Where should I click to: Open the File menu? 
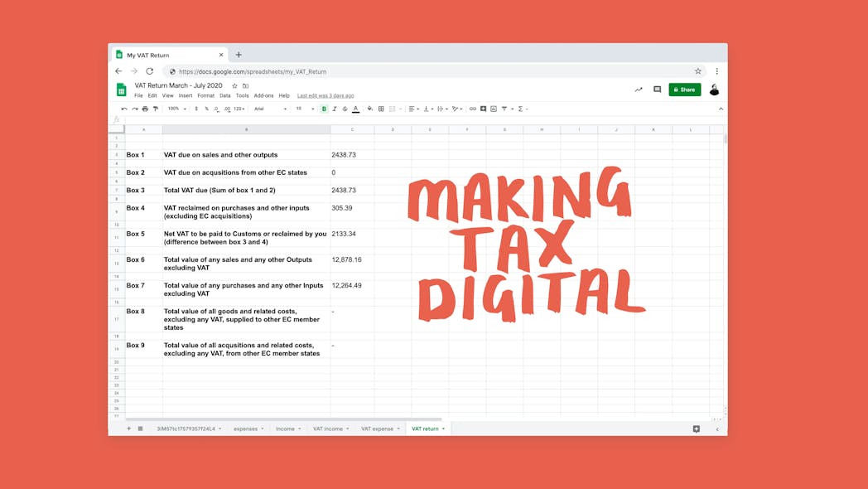pos(138,96)
